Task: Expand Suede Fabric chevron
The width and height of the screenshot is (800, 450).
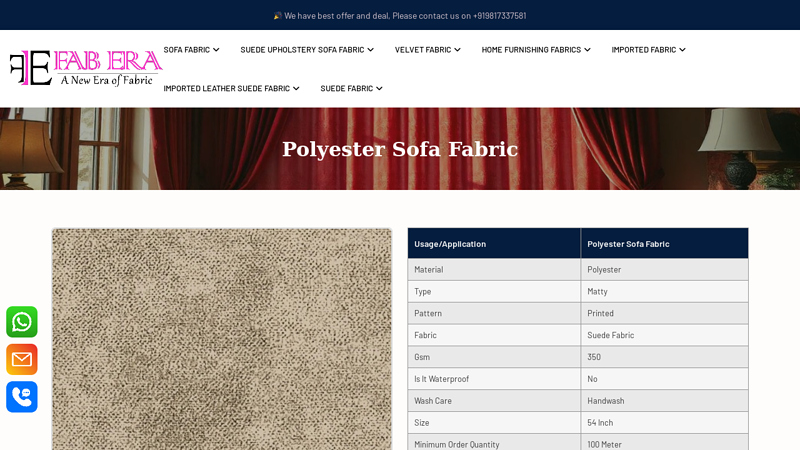Action: pyautogui.click(x=379, y=89)
